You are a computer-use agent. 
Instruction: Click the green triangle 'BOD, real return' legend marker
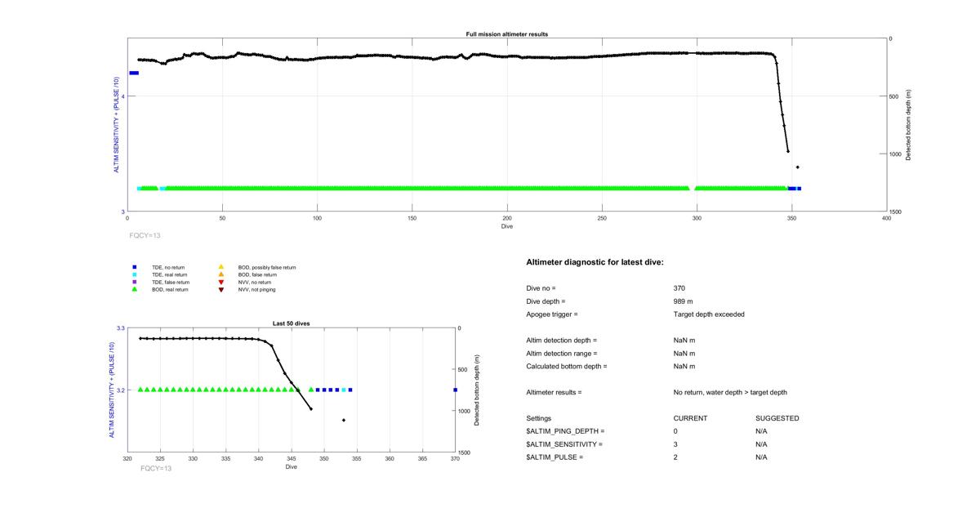[x=135, y=289]
